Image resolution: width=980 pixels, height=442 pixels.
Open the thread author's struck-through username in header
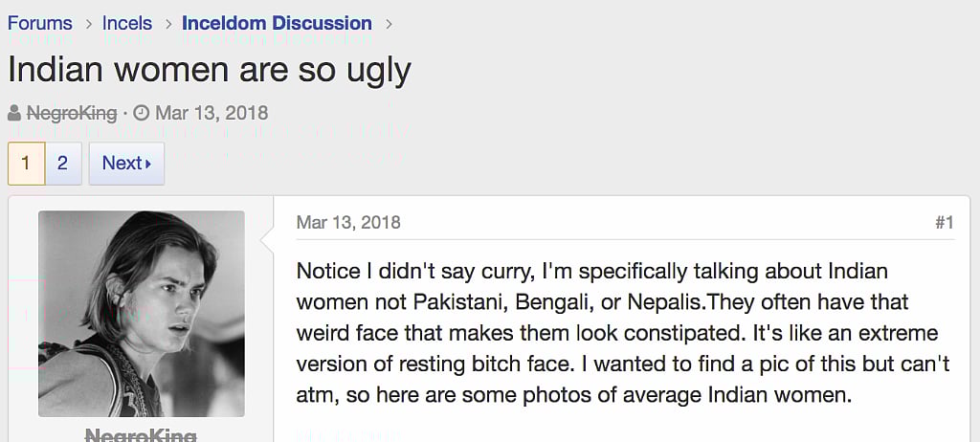[x=72, y=113]
